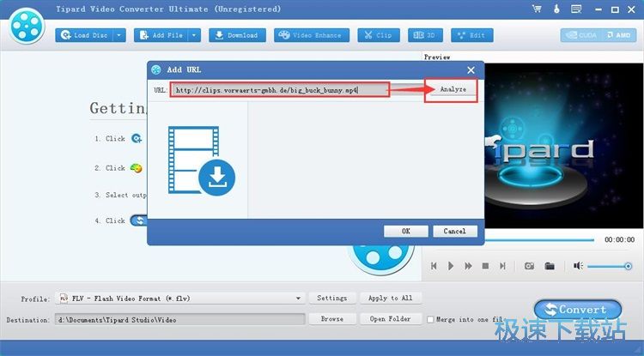Mute audio with the speaker icon
Screen dimensions: 644x356
point(578,266)
